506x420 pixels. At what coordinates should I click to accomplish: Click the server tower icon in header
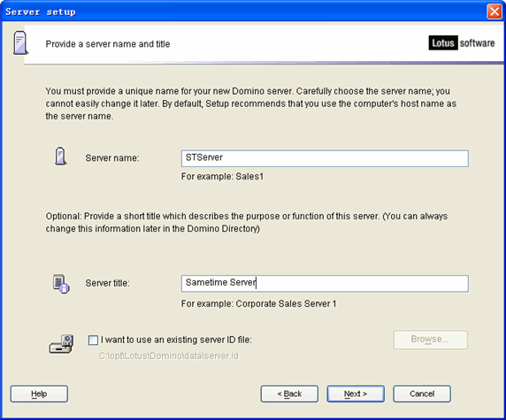20,43
